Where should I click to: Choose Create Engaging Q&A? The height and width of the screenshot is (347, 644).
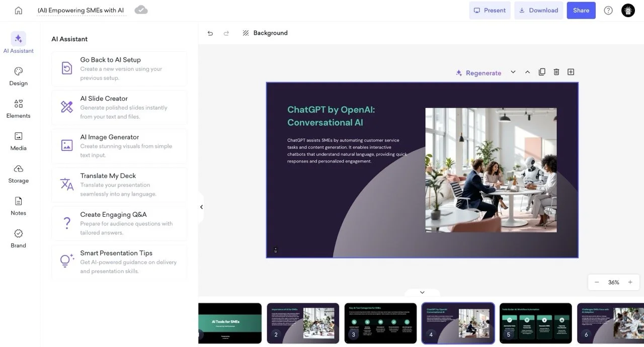point(119,223)
